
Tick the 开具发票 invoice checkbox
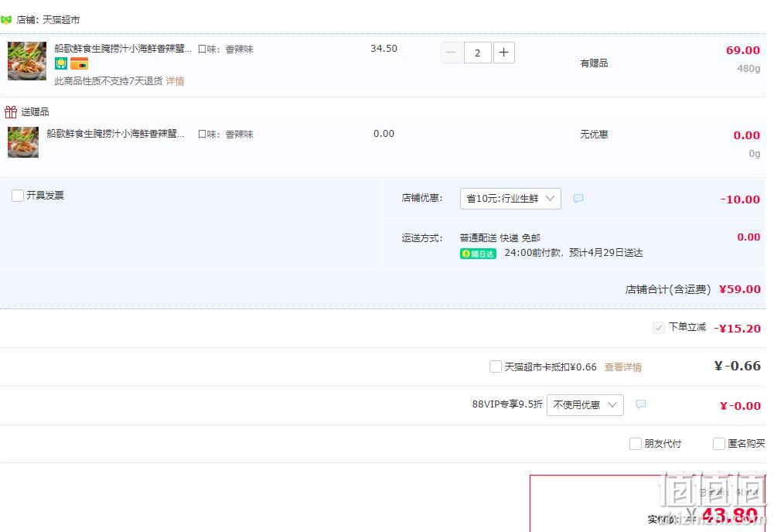click(x=18, y=196)
